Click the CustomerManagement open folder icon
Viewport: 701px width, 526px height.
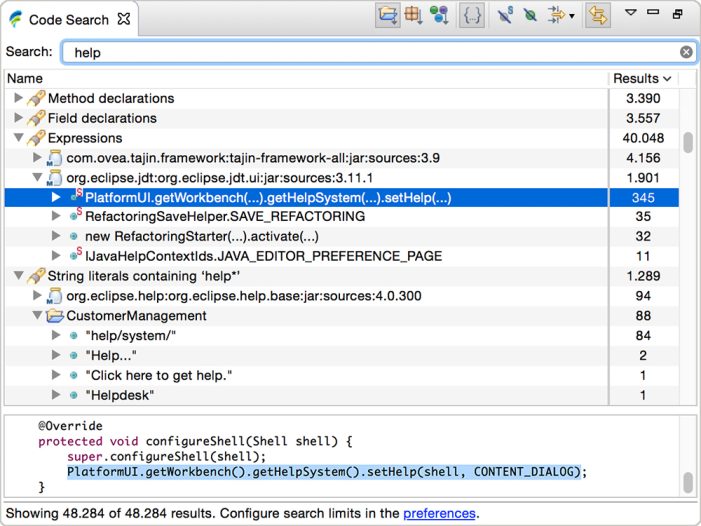point(55,316)
